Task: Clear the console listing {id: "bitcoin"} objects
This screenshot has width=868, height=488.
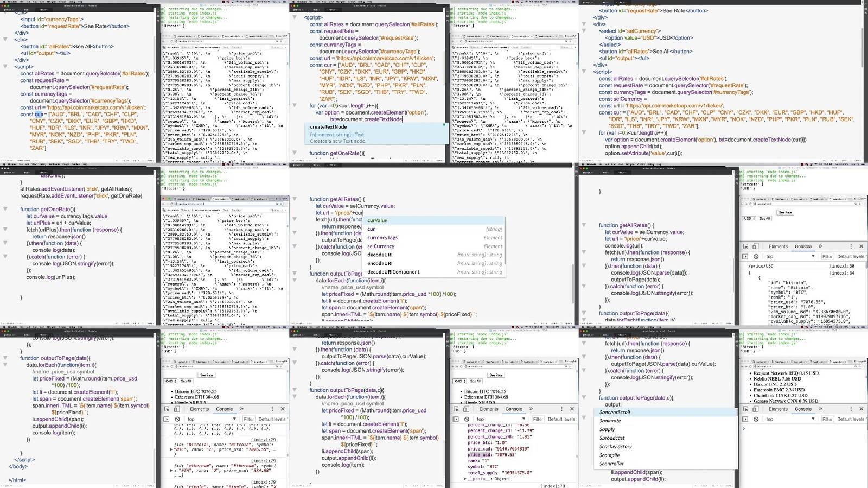Action: tap(177, 419)
